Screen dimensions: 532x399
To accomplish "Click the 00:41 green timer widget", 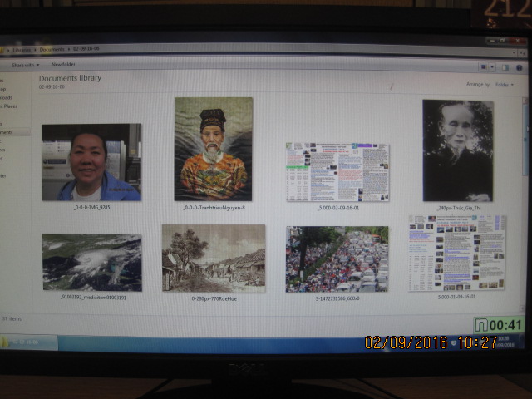I will (499, 325).
